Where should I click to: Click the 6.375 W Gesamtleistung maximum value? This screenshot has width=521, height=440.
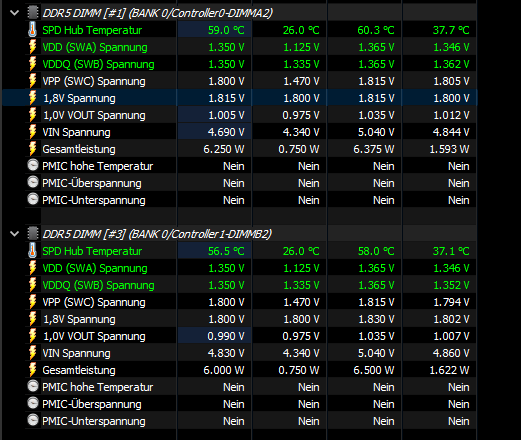click(x=374, y=149)
